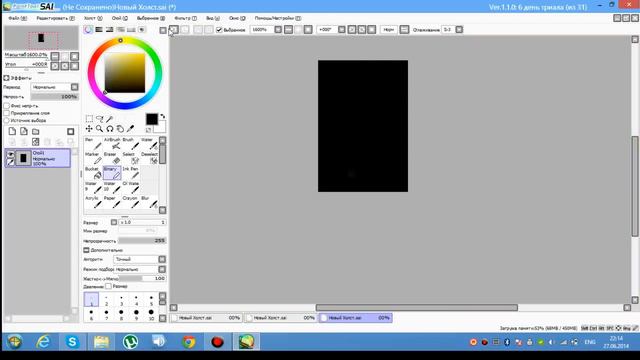This screenshot has height=360, width=640.
Task: Enable 'Источник выбора' selection source option
Action: (x=7, y=120)
